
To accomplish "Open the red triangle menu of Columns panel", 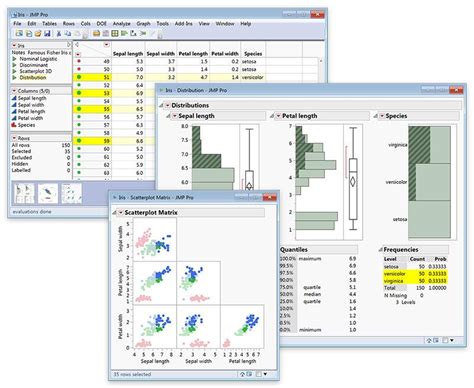I will pos(14,91).
